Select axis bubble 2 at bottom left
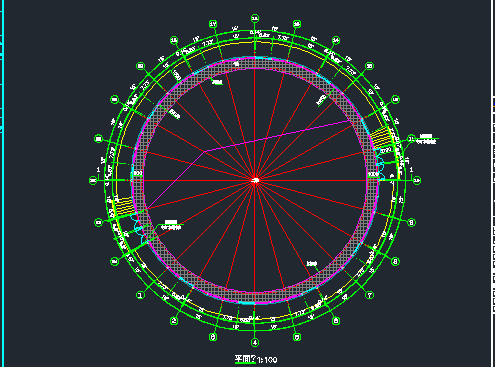The image size is (495, 367). tap(174, 321)
